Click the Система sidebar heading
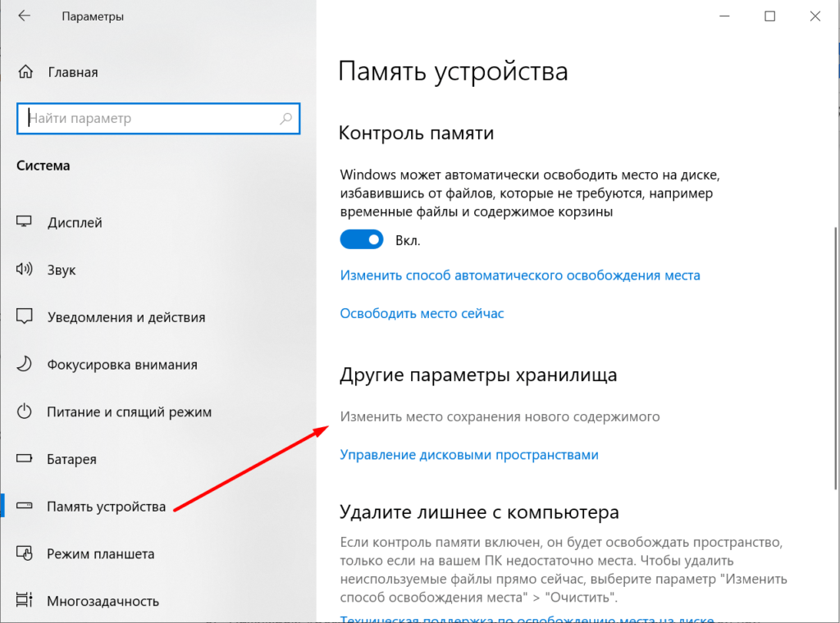The image size is (840, 623). 43,166
